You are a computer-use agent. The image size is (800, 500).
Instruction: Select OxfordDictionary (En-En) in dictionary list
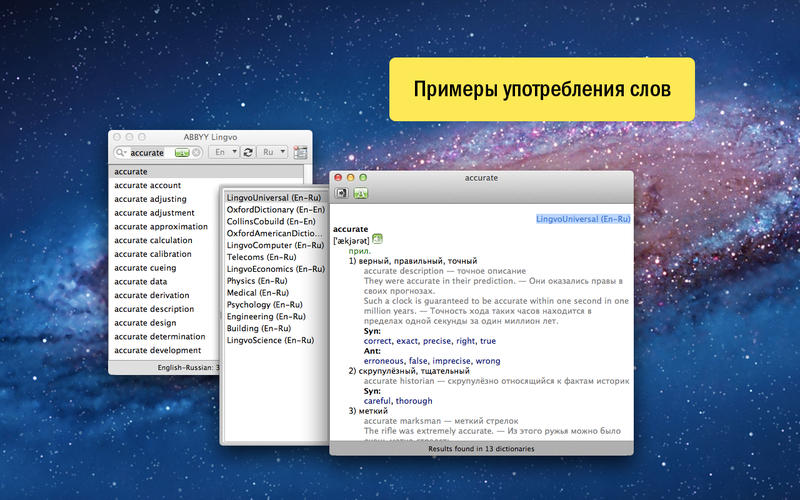(276, 210)
